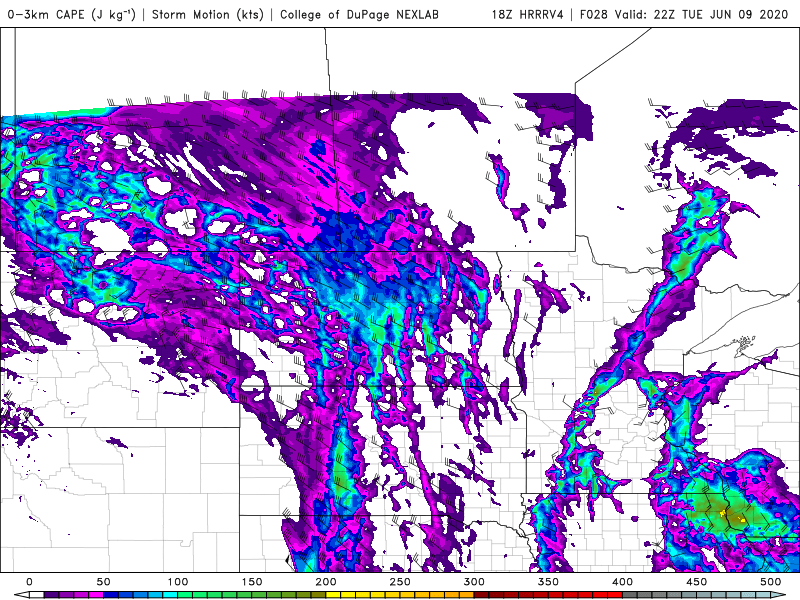The image size is (800, 600).
Task: Click the 'Storm Motion (kts)' header text
Action: pyautogui.click(x=208, y=14)
